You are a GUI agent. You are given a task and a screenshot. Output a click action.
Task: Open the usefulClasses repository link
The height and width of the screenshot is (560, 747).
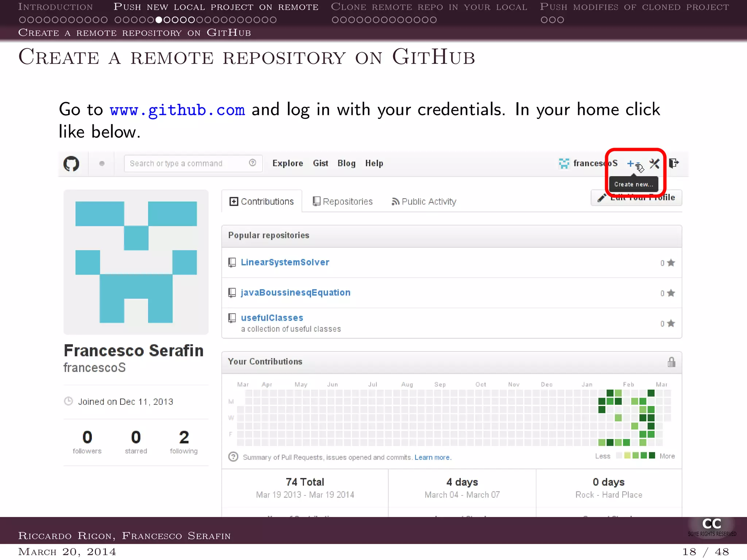tap(272, 318)
